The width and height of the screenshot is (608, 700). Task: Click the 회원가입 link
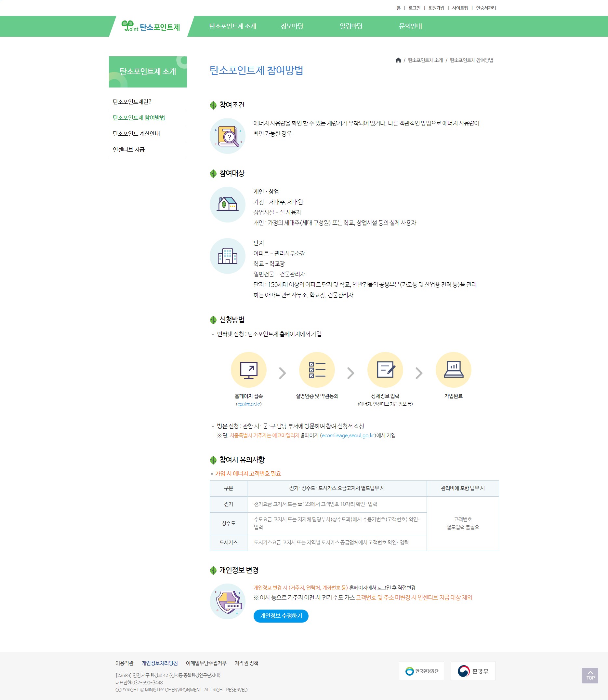point(436,8)
